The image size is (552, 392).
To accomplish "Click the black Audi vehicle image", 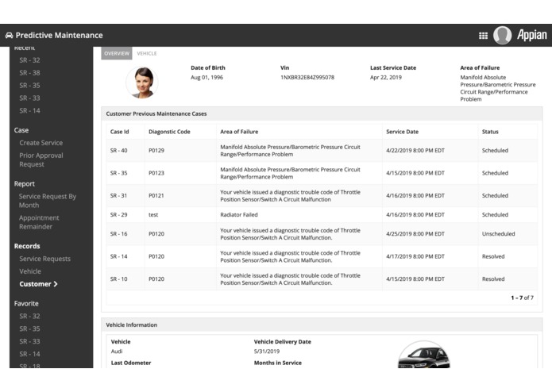I will tap(424, 355).
